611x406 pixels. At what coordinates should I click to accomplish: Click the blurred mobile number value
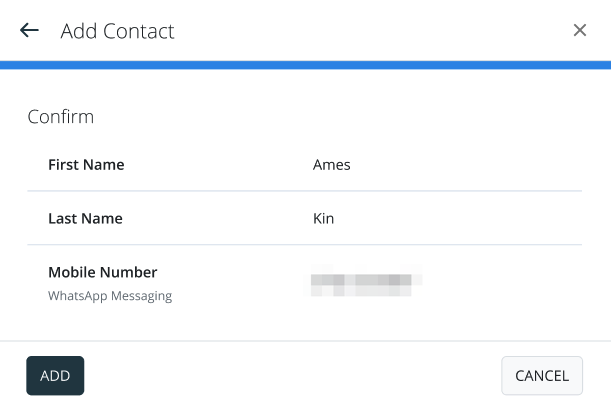365,281
